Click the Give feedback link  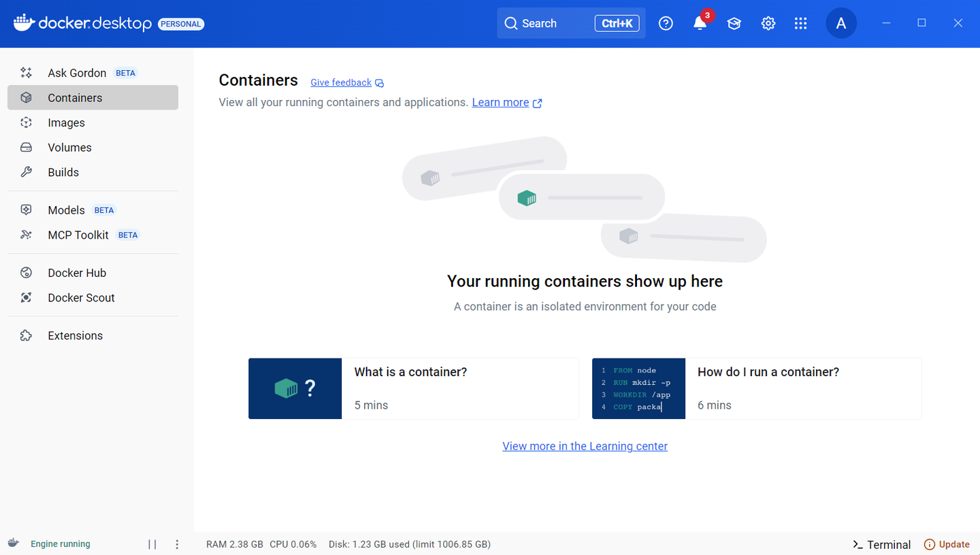click(x=340, y=82)
